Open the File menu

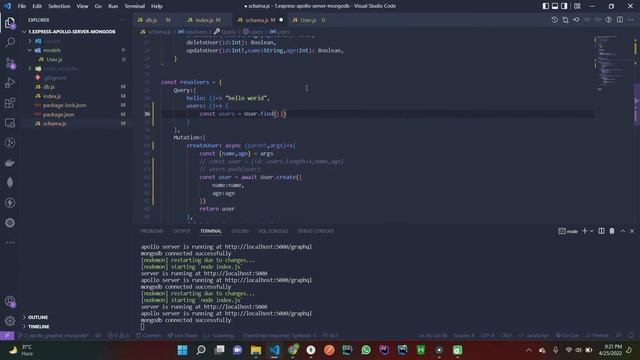click(x=22, y=6)
